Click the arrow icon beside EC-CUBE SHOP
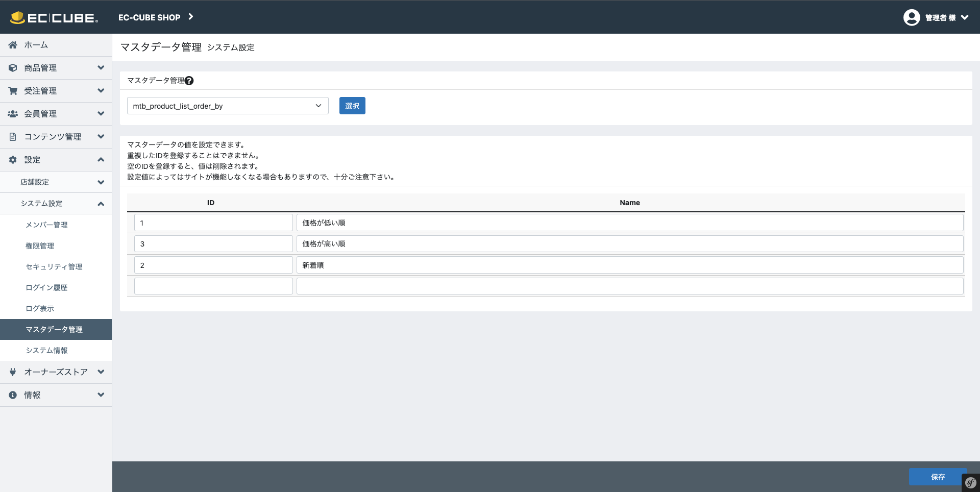This screenshot has width=980, height=492. (x=191, y=17)
